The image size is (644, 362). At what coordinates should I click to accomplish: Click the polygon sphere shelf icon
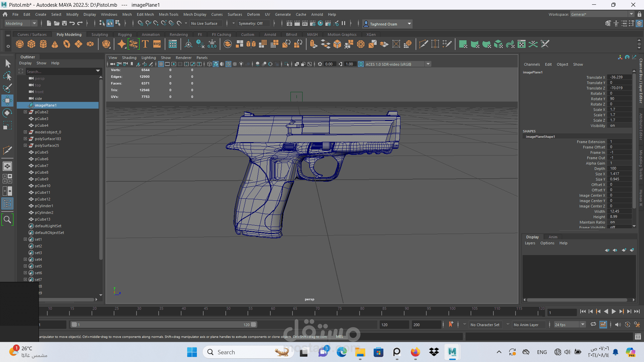tap(20, 44)
